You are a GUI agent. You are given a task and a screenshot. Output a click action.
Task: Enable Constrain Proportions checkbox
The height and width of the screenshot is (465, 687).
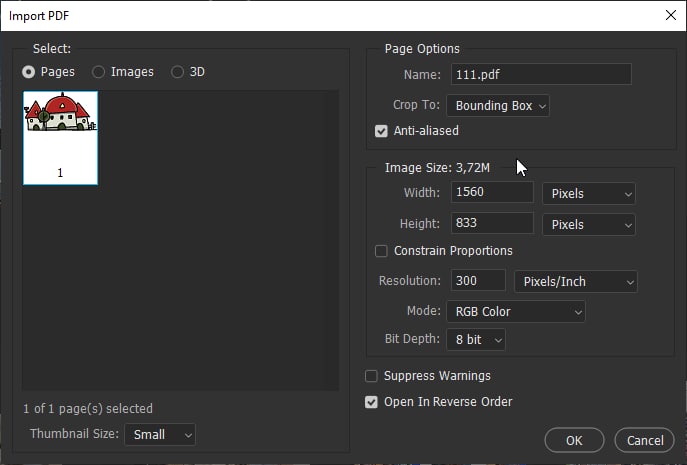pos(381,251)
